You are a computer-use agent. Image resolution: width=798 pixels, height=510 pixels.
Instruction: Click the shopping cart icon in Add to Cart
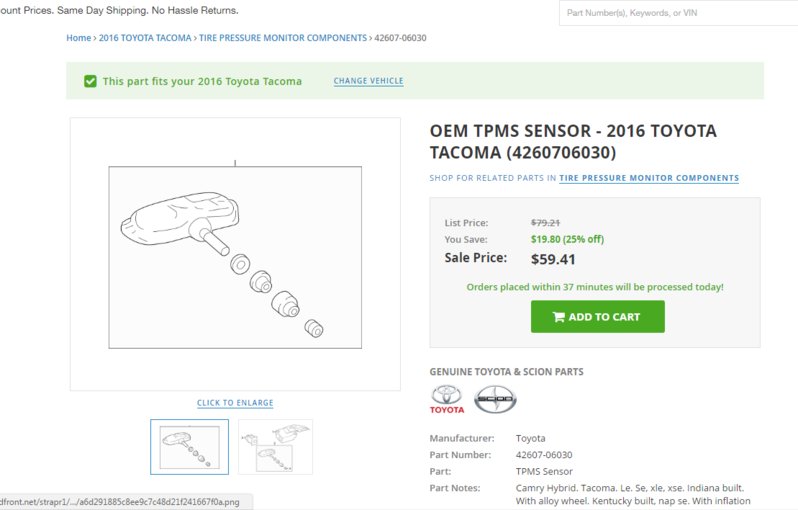[x=558, y=317]
